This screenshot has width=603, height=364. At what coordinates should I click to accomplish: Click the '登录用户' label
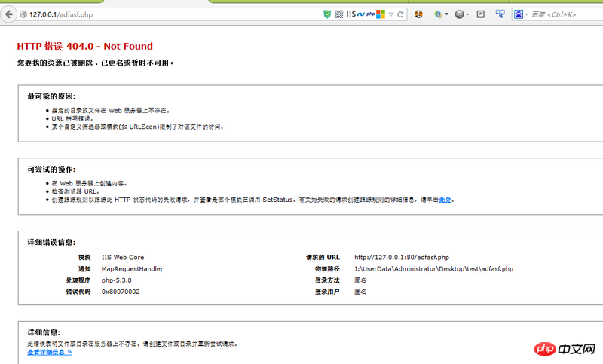point(327,292)
